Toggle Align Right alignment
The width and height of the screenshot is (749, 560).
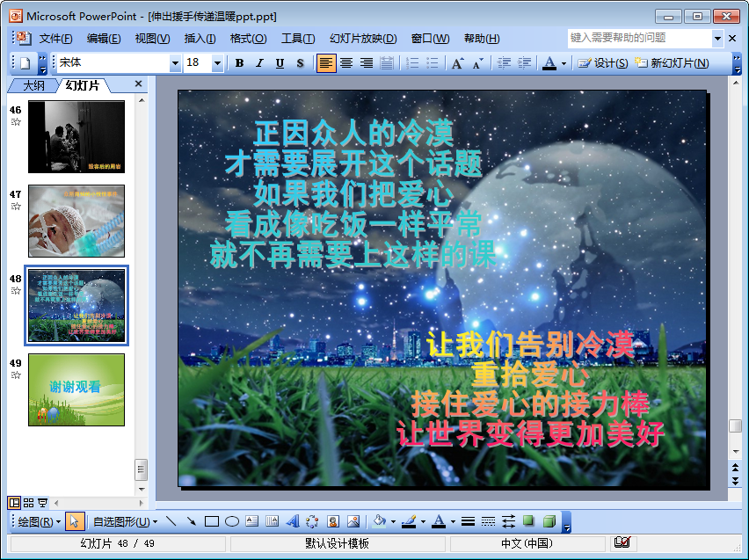pos(367,63)
